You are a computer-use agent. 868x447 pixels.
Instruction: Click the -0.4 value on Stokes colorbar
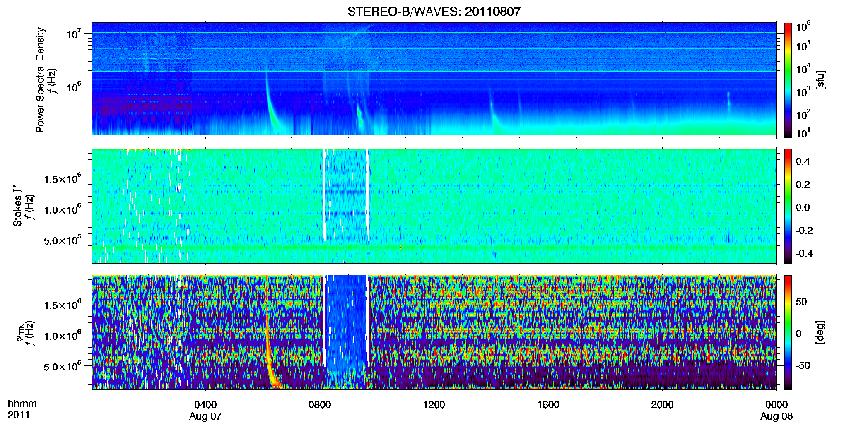click(x=804, y=254)
